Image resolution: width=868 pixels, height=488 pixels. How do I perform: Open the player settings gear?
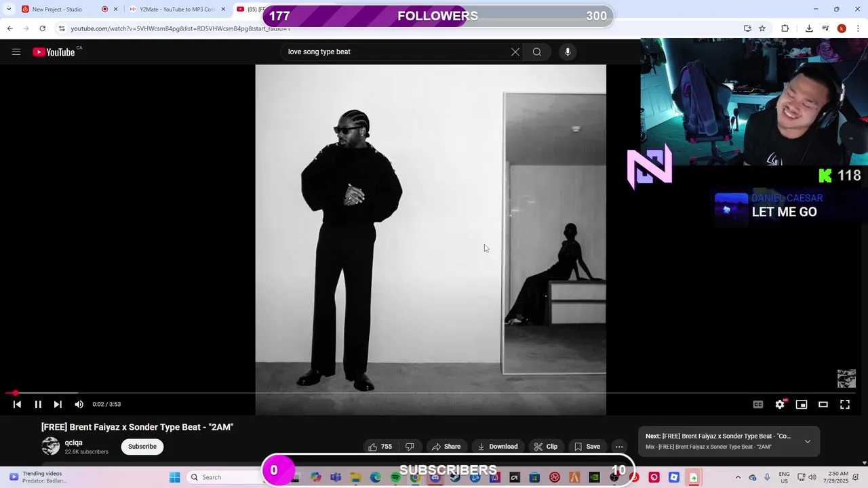pyautogui.click(x=780, y=404)
